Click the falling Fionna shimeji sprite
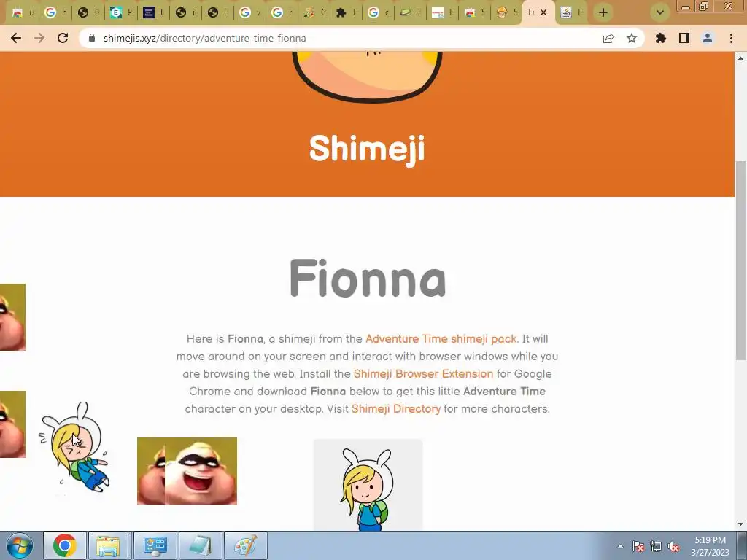 coord(75,447)
